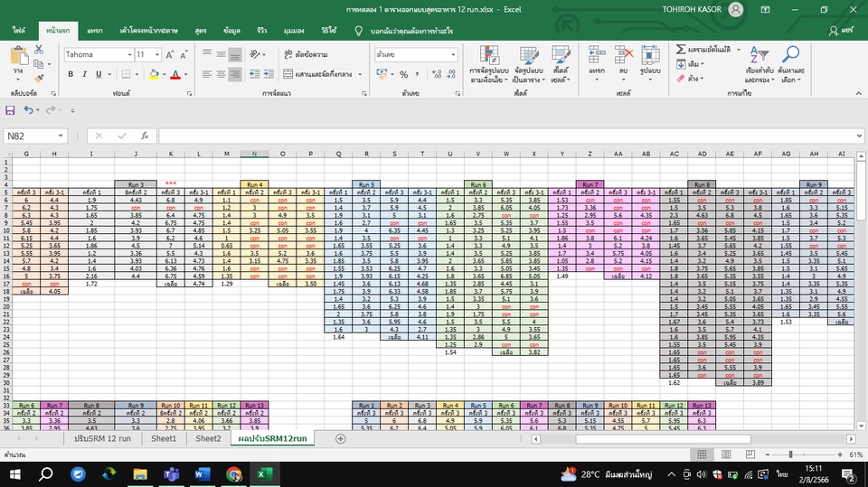Click the zoom out minus button
The width and height of the screenshot is (868, 487).
768,454
